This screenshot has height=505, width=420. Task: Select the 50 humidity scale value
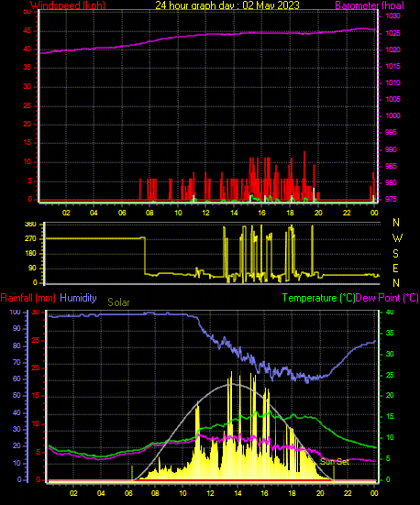(x=17, y=395)
